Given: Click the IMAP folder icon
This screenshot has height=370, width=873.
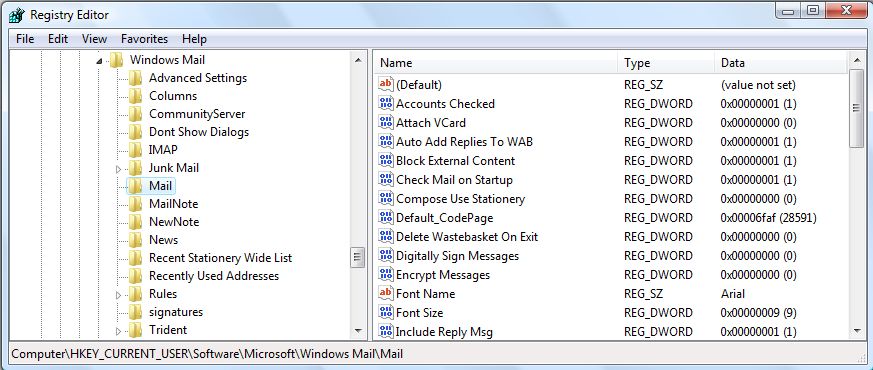Looking at the screenshot, I should [135, 150].
